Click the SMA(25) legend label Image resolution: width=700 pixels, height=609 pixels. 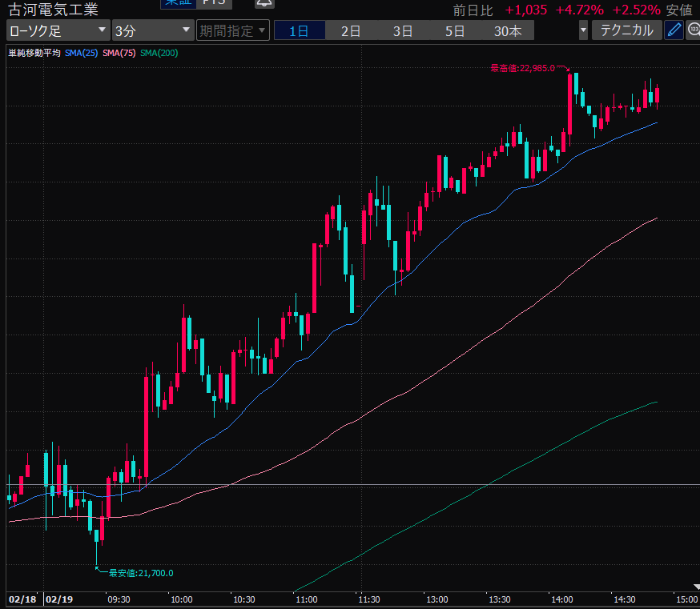tap(81, 53)
